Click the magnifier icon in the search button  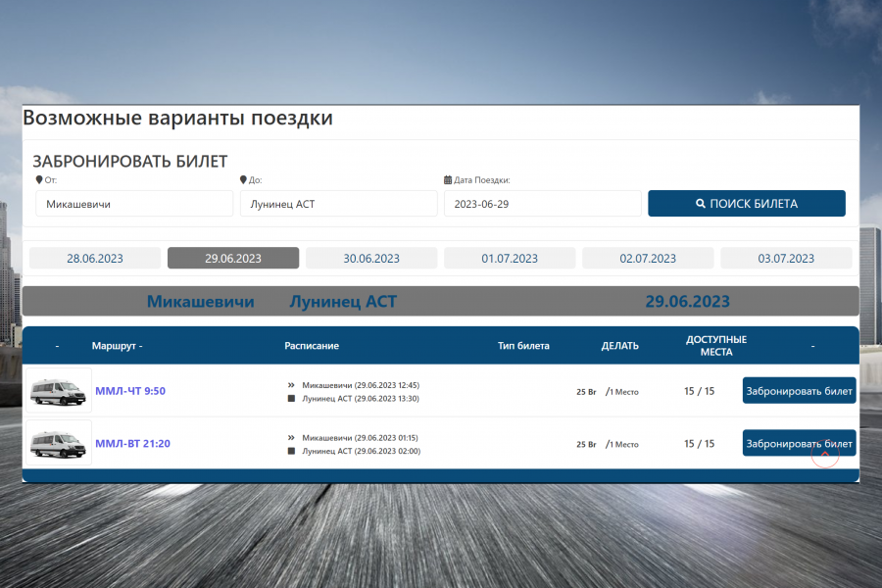(701, 204)
